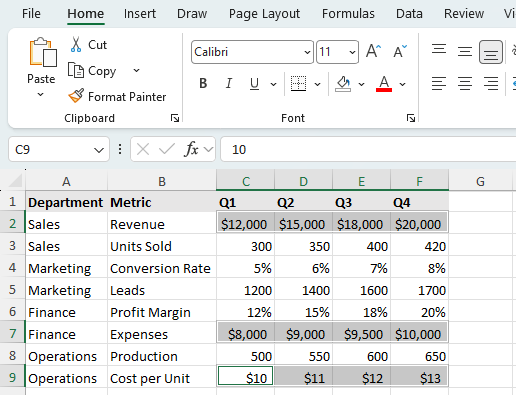Click the cell showing $9,500
Image resolution: width=516 pixels, height=395 pixels.
click(361, 334)
